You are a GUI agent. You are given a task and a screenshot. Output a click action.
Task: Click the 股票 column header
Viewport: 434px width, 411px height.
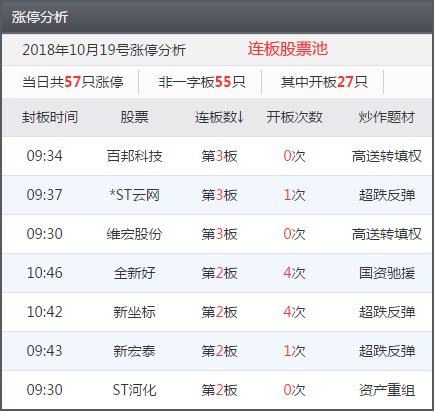[x=134, y=117]
